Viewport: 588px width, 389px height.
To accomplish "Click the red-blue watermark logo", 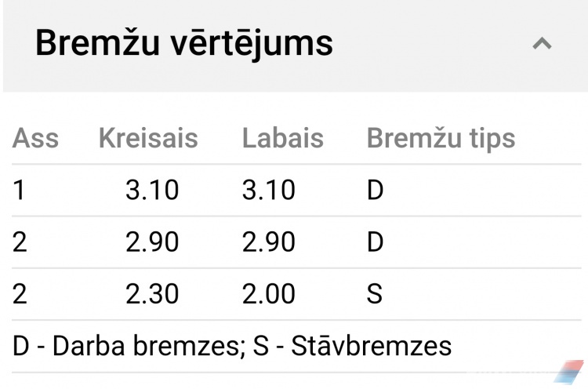I will [x=569, y=372].
